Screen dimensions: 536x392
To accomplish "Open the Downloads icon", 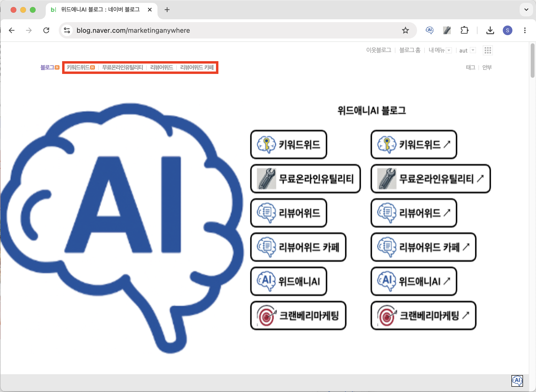I will coord(490,30).
